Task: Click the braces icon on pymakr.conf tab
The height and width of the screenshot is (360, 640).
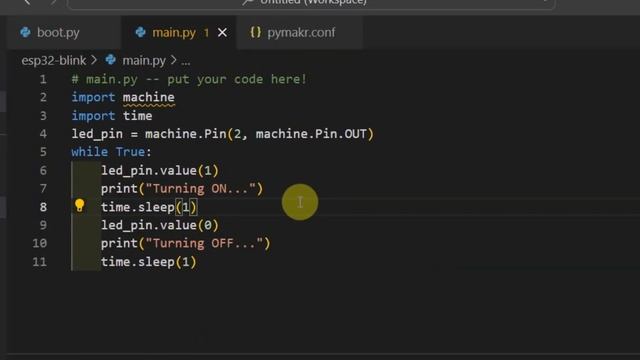Action: (x=256, y=32)
